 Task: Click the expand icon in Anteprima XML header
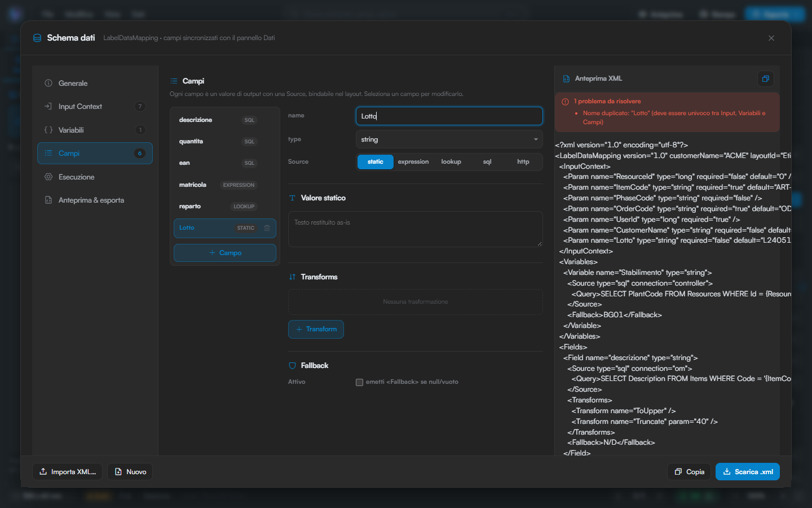click(x=765, y=78)
